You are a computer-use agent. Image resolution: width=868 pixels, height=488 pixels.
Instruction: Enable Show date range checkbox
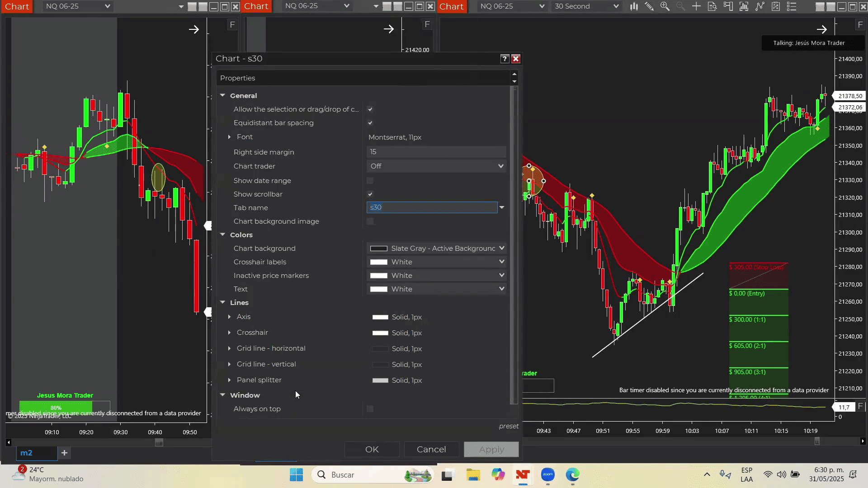tap(370, 181)
